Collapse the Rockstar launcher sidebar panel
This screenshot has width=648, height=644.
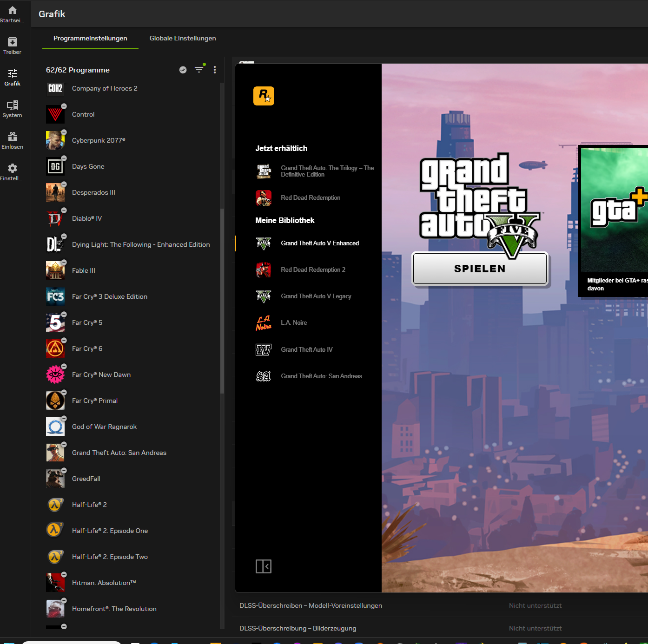point(264,566)
